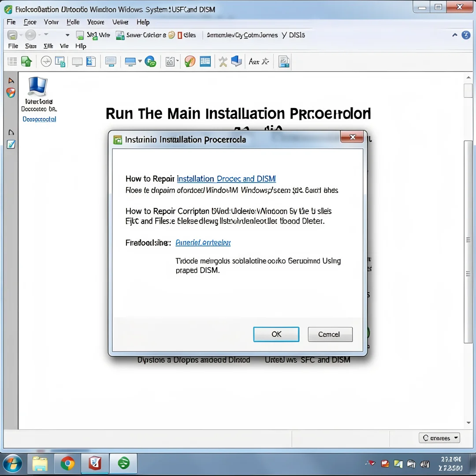Open the 'Help' menu in top menu bar
Screen dimensions: 476x476
coord(143,22)
